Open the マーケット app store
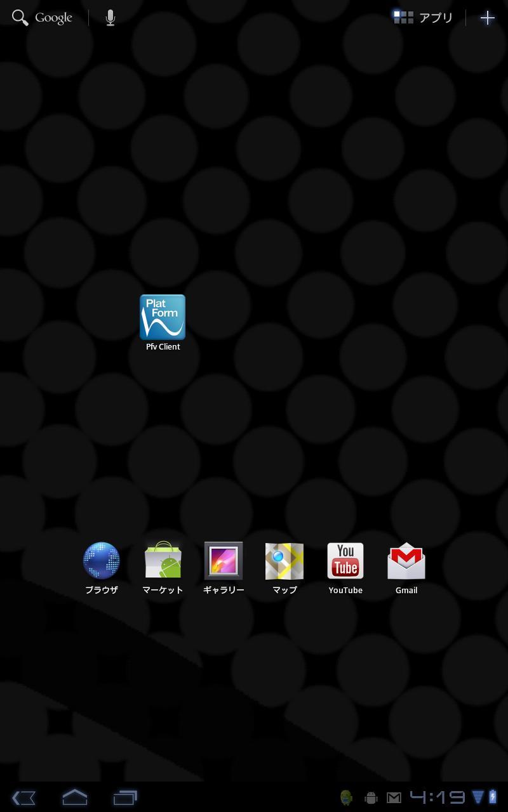Image resolution: width=508 pixels, height=812 pixels. pyautogui.click(x=163, y=561)
